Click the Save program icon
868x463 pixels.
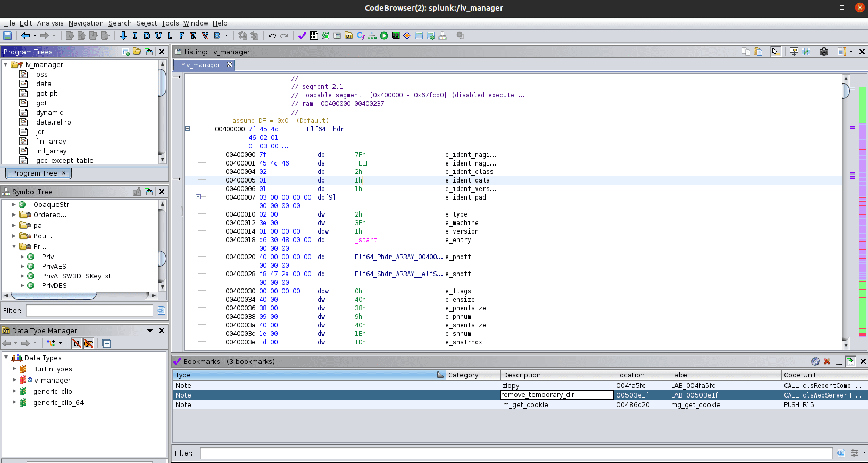[x=7, y=36]
